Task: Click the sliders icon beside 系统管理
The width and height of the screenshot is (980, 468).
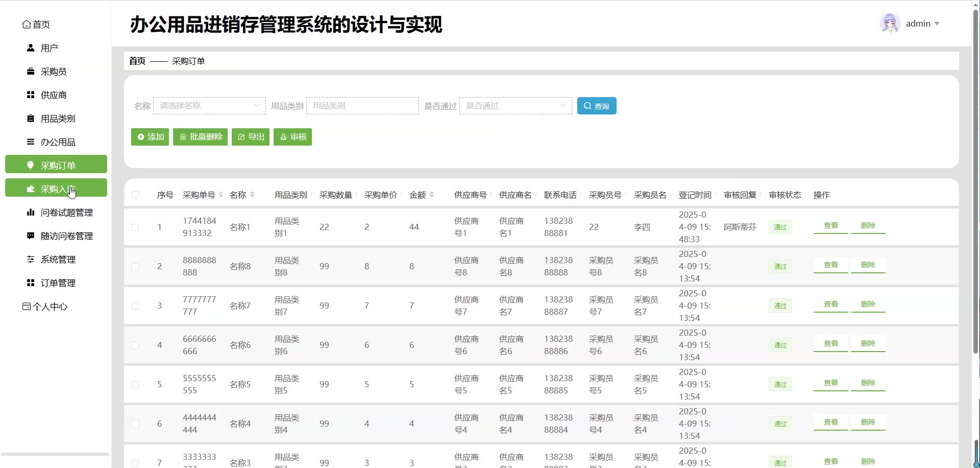Action: (x=31, y=260)
